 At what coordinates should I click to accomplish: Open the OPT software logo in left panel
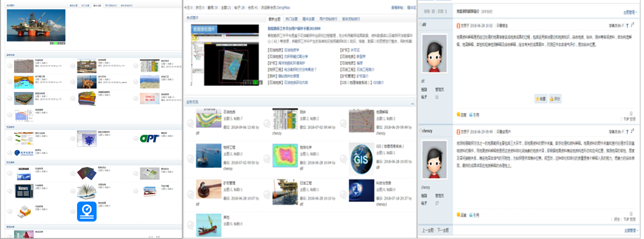149,139
